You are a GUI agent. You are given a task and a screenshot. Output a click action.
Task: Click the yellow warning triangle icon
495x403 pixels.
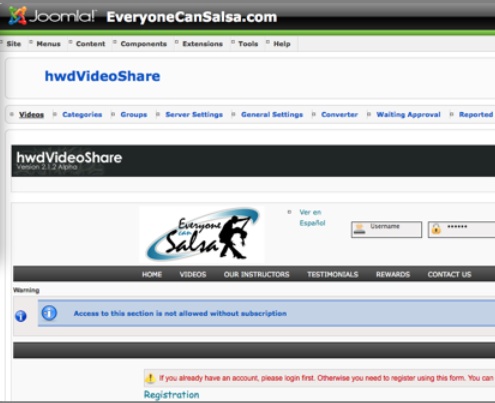click(x=150, y=378)
